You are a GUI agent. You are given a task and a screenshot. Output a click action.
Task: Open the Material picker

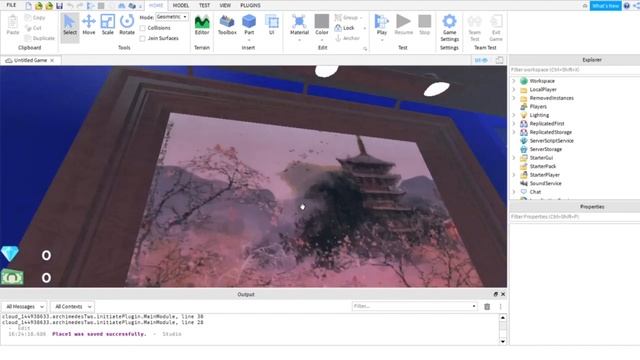(x=299, y=25)
